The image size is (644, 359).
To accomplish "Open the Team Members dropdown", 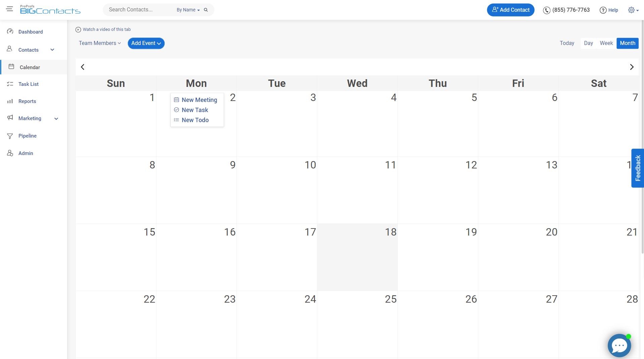I will tap(100, 43).
